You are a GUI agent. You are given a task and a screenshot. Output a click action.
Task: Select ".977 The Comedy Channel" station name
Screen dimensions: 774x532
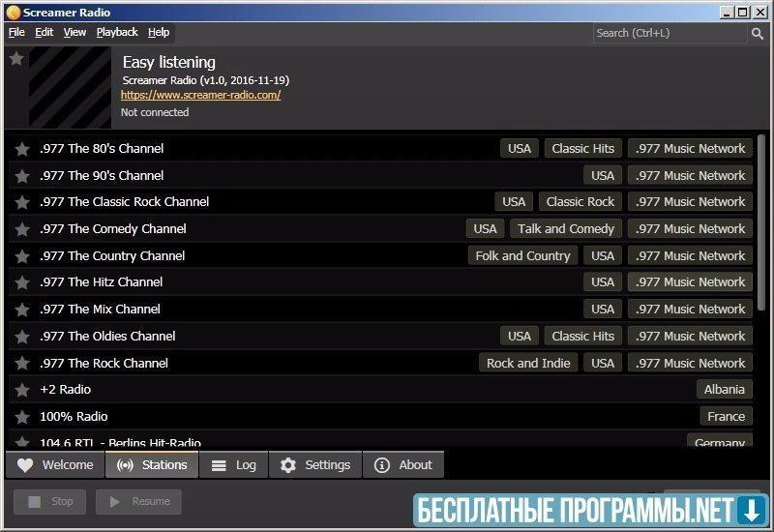[113, 229]
